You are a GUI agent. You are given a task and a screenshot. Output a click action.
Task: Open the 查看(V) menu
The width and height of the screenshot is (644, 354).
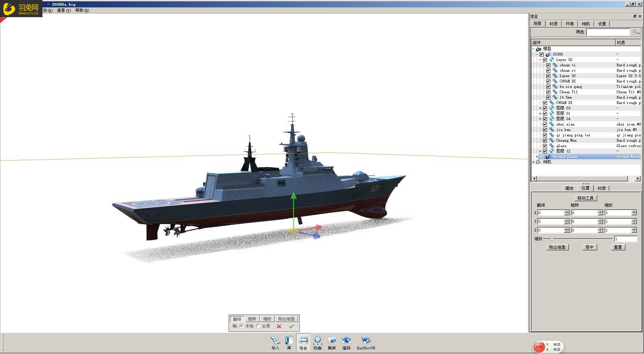(64, 10)
